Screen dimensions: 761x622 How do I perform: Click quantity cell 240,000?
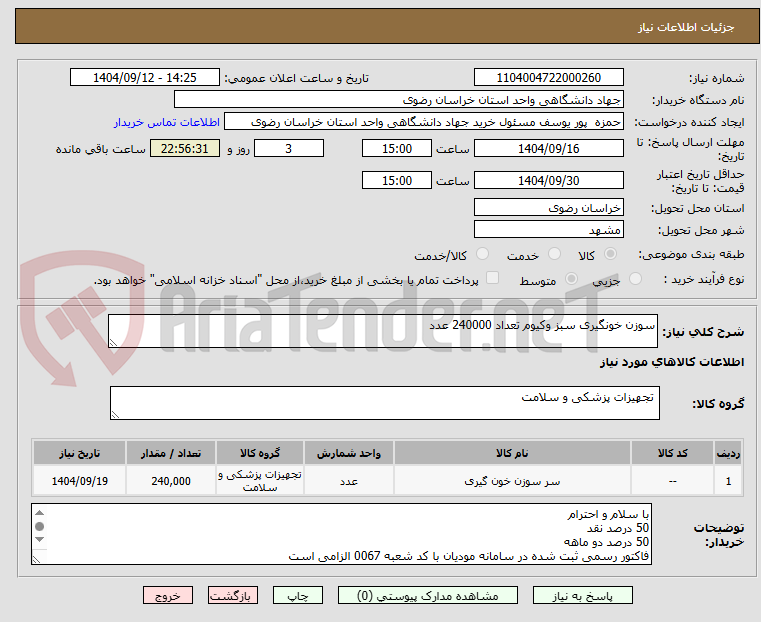click(171, 481)
